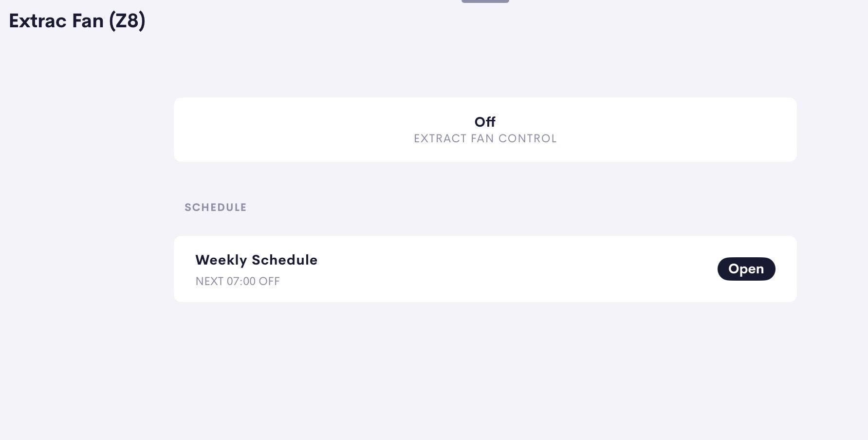This screenshot has height=440, width=868.
Task: Click the (Z8) zone tag in title
Action: 127,21
